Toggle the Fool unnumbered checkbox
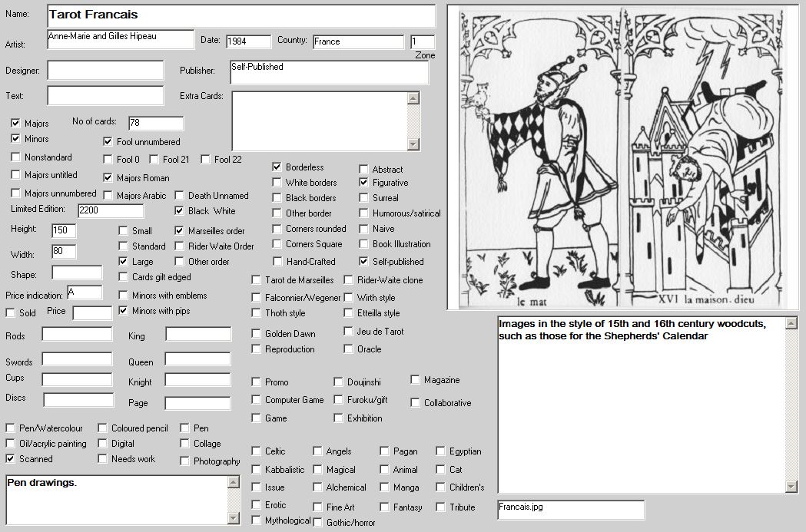806x532 pixels. coord(108,141)
